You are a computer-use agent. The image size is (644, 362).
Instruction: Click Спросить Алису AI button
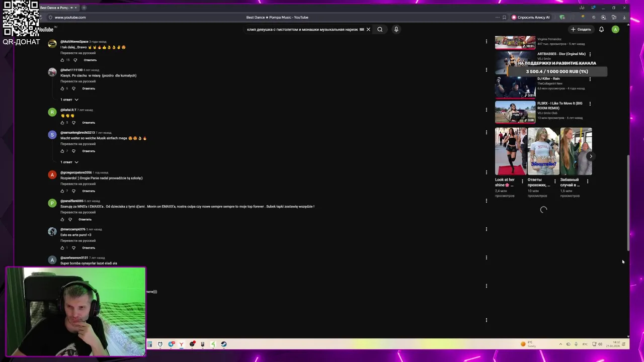pos(530,17)
